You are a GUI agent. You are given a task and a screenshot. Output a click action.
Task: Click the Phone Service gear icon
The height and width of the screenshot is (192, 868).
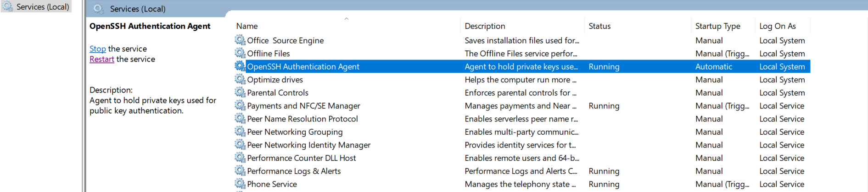(240, 184)
